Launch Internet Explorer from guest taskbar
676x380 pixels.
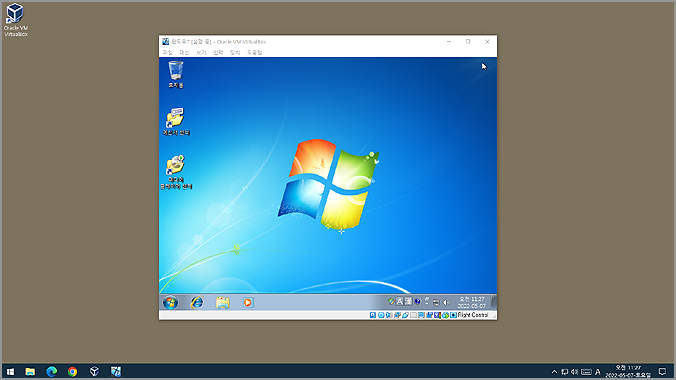(x=197, y=302)
